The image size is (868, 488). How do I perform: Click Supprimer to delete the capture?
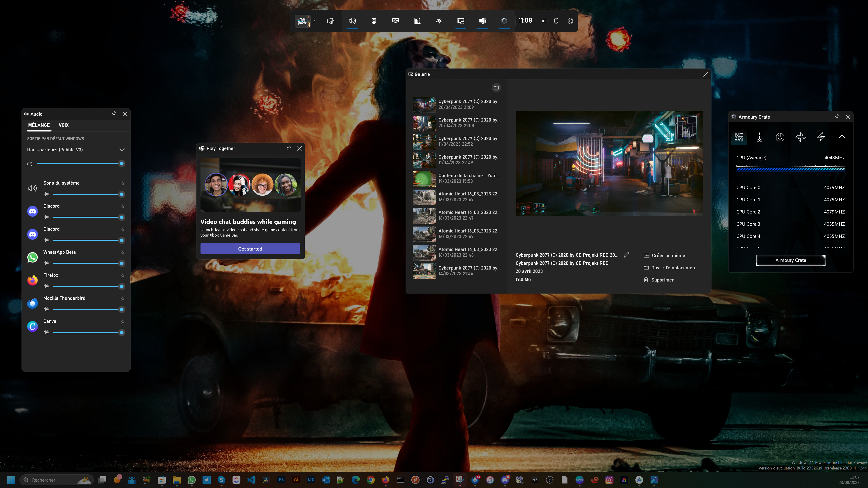point(662,280)
